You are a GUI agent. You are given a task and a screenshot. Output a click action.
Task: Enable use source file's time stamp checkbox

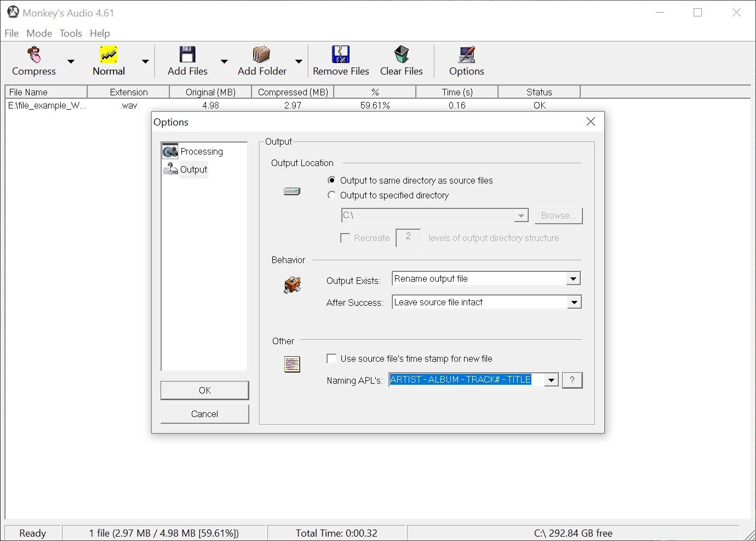(332, 358)
